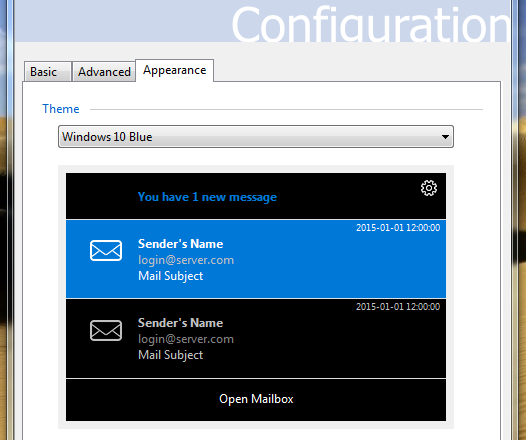526x440 pixels.
Task: Click Mail Subject in the blue message
Action: (170, 276)
